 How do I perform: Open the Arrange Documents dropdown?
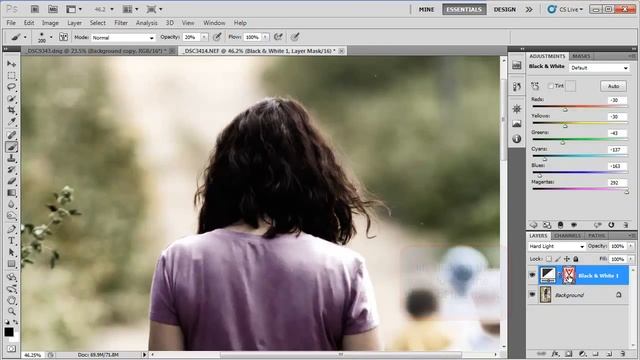pos(131,9)
